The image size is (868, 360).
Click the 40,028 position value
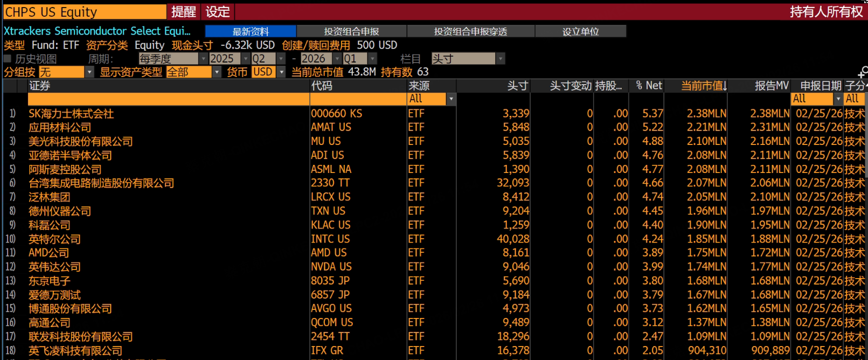click(513, 239)
